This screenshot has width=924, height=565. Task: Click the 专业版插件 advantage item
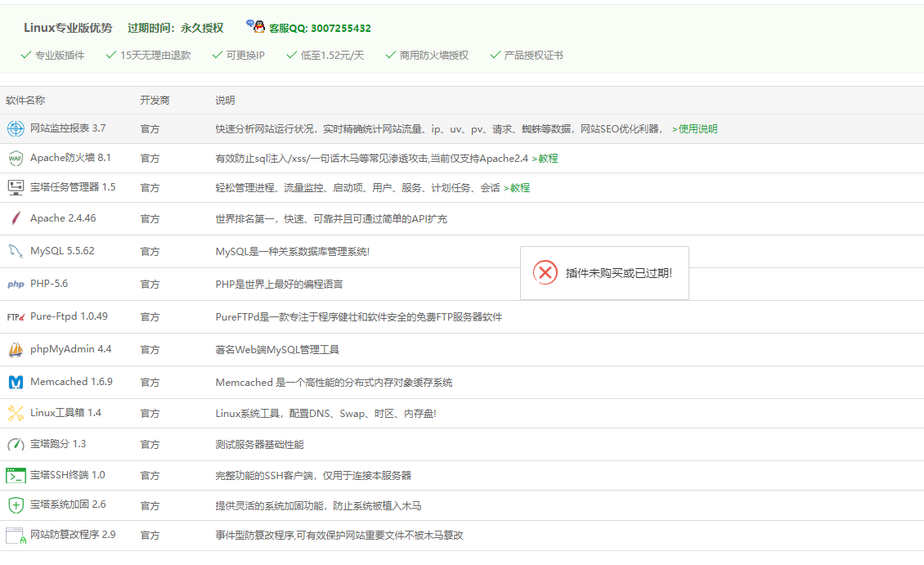(52, 56)
